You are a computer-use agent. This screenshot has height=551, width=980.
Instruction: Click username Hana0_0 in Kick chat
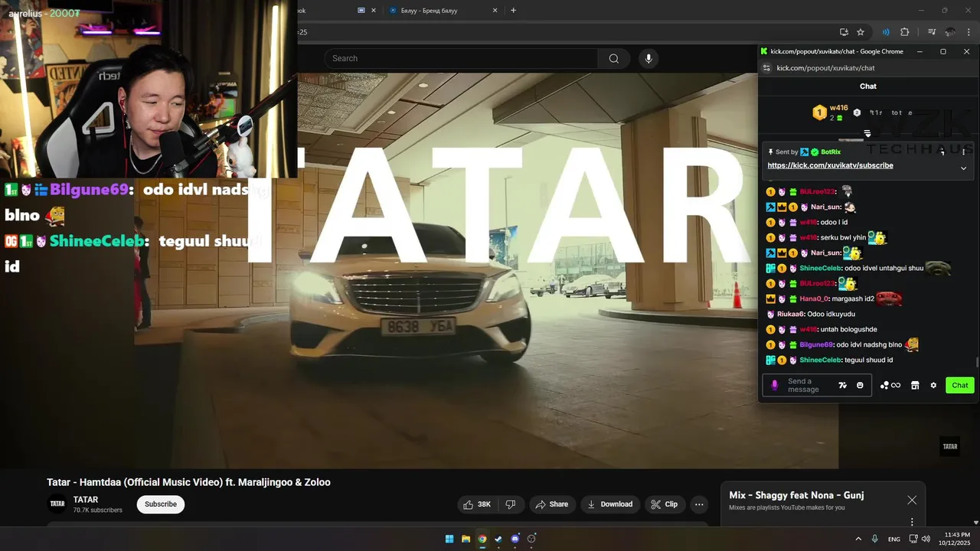coord(814,298)
